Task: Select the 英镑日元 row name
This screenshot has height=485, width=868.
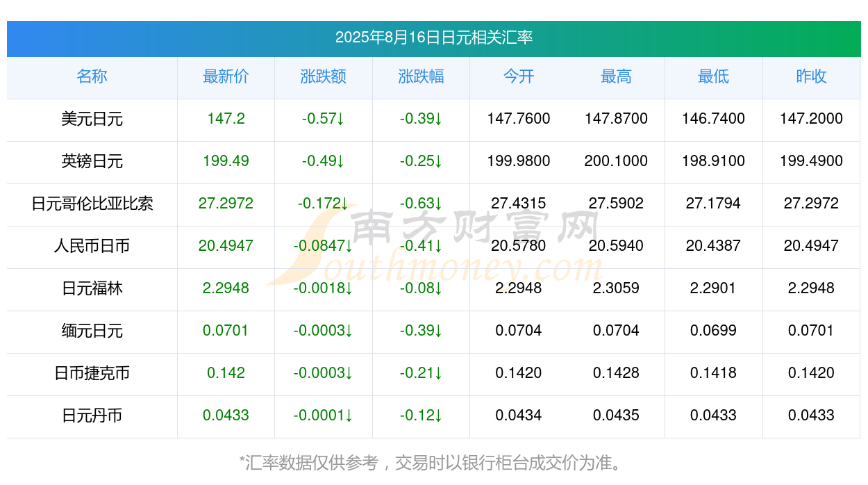Action: coord(92,161)
